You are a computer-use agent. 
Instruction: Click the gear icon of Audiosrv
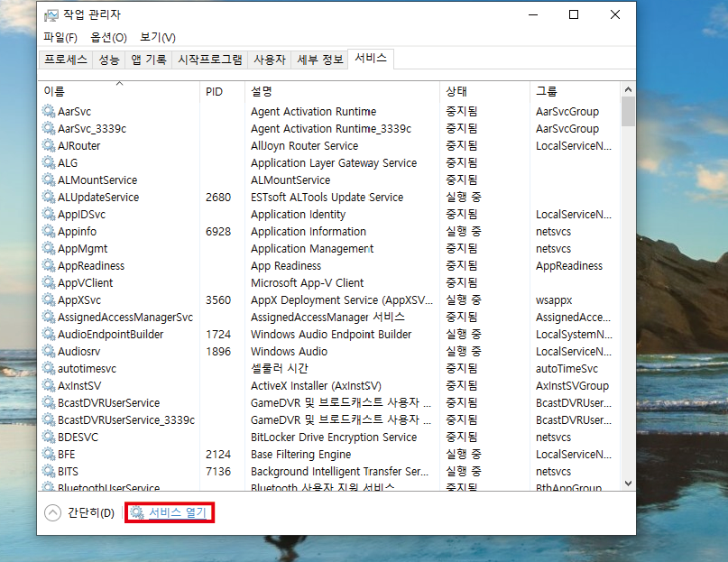tap(49, 351)
